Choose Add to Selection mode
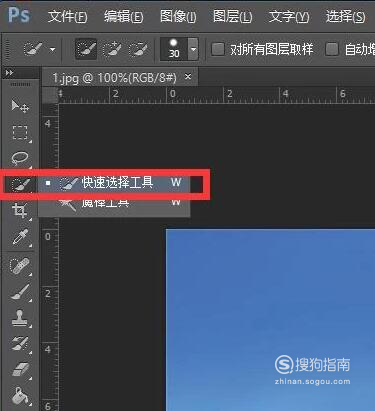375x411 pixels. (112, 50)
